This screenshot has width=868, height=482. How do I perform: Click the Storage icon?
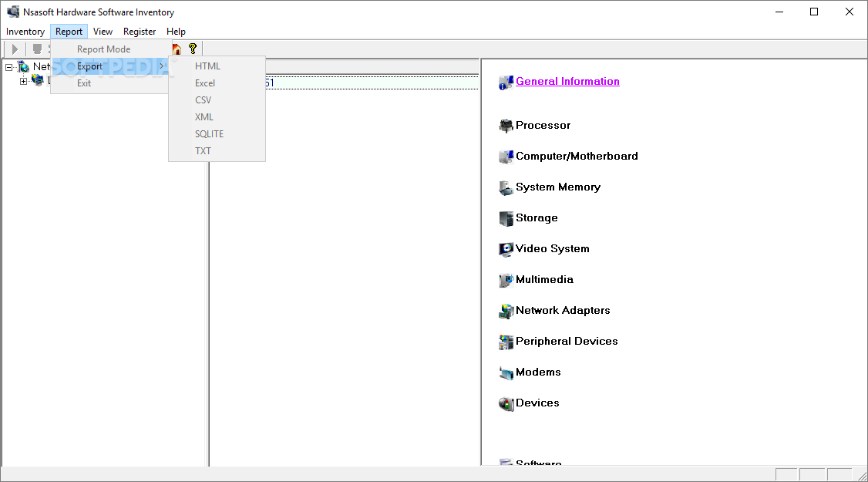(506, 218)
